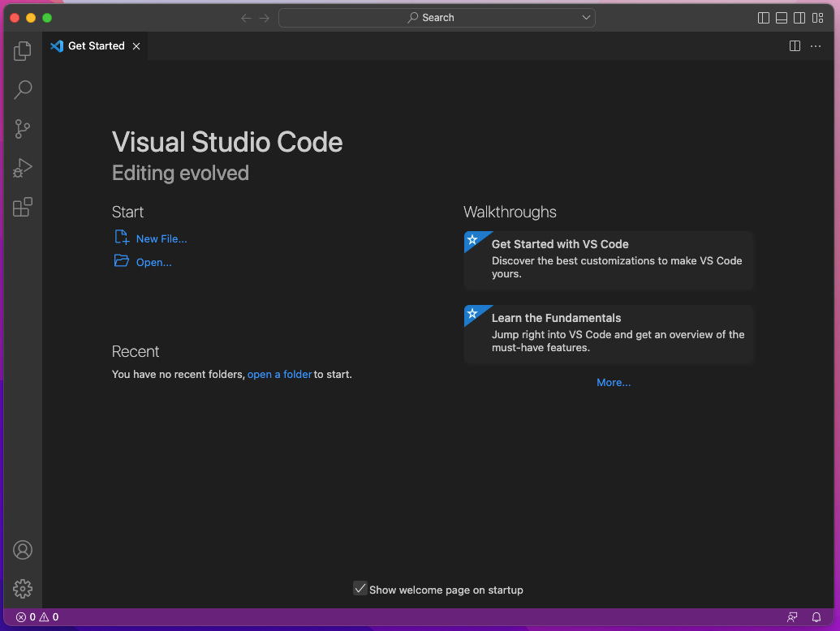
Task: Click the Recent heading
Action: 136,351
